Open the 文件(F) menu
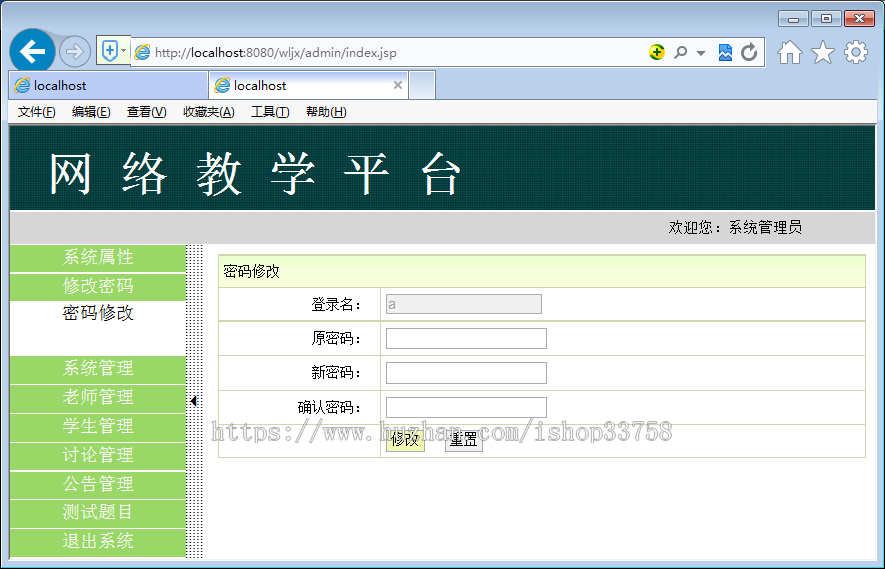Viewport: 885px width, 569px height. tap(37, 112)
